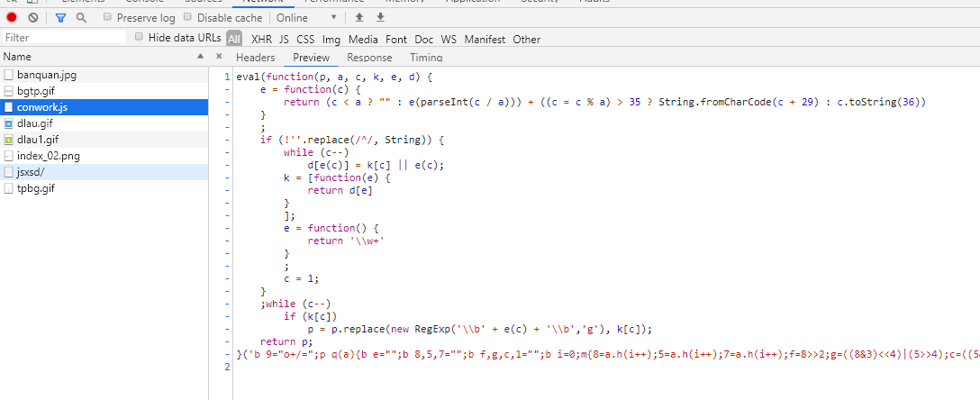Toggle the filter funnel icon
The height and width of the screenshot is (400, 980).
(x=60, y=17)
